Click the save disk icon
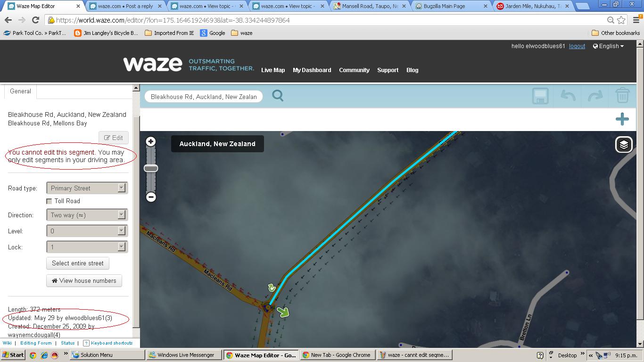644x362 pixels. (540, 96)
